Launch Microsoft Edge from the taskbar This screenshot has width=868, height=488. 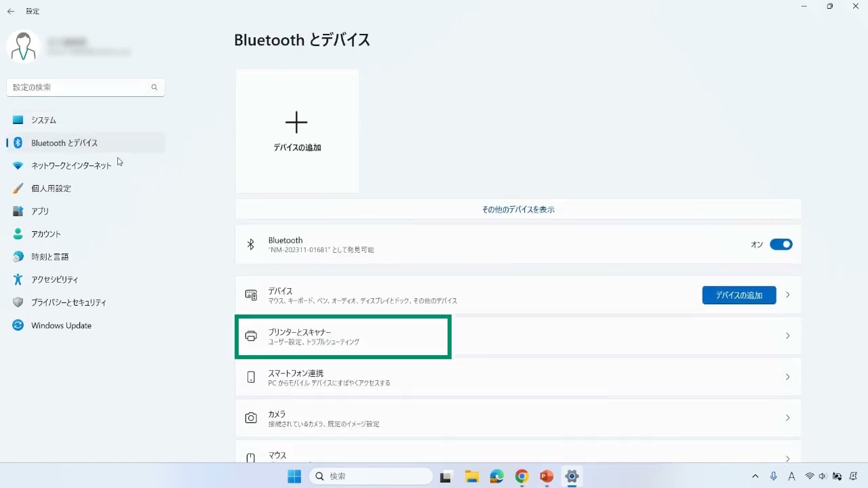[496, 476]
